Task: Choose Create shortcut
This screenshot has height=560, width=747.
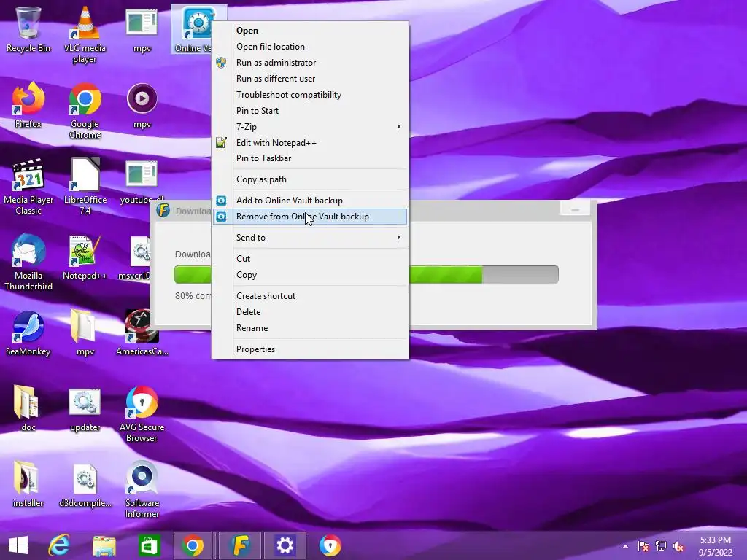Action: [309, 296]
